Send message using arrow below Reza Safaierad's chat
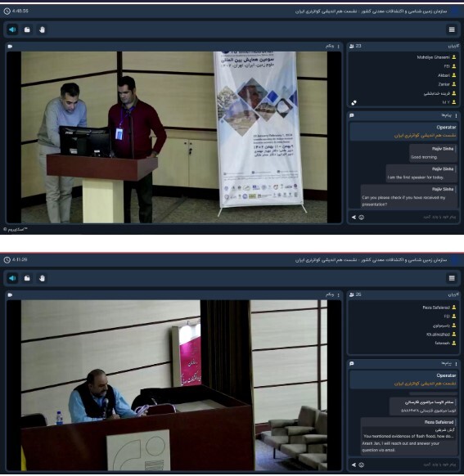 click(354, 465)
